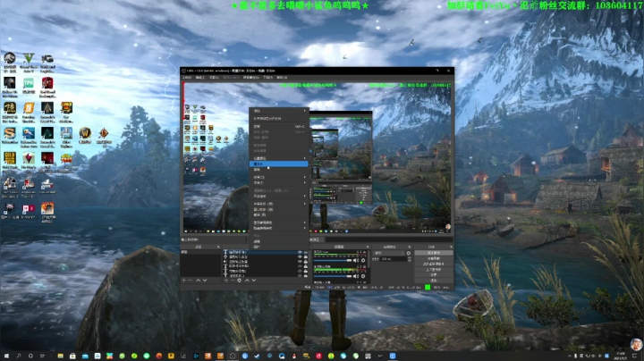This screenshot has width=644, height=361.
Task: Pop out the Scenes dock header icon
Action: [x=218, y=247]
